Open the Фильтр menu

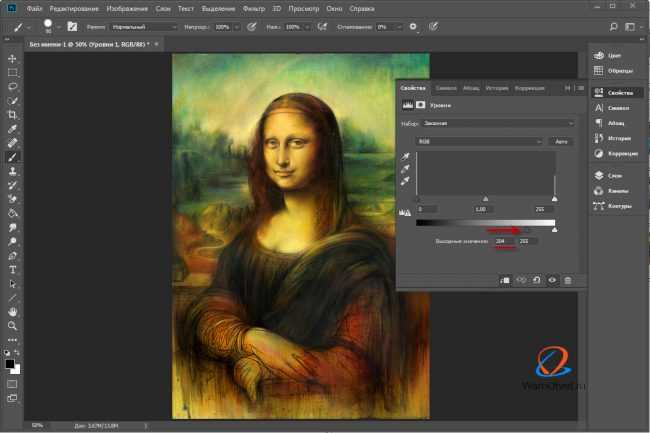[x=254, y=8]
